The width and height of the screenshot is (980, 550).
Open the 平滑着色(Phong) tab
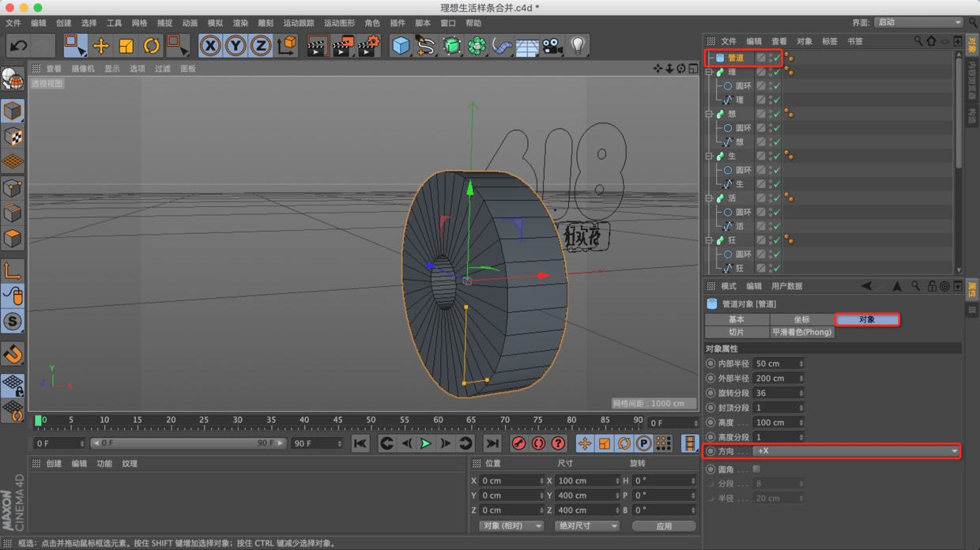coord(801,333)
